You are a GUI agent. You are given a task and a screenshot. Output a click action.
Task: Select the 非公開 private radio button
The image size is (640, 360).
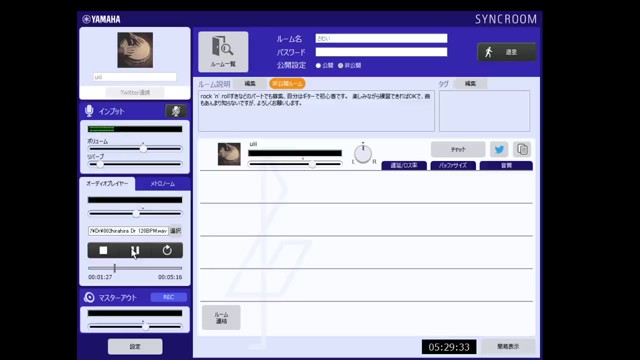click(340, 65)
